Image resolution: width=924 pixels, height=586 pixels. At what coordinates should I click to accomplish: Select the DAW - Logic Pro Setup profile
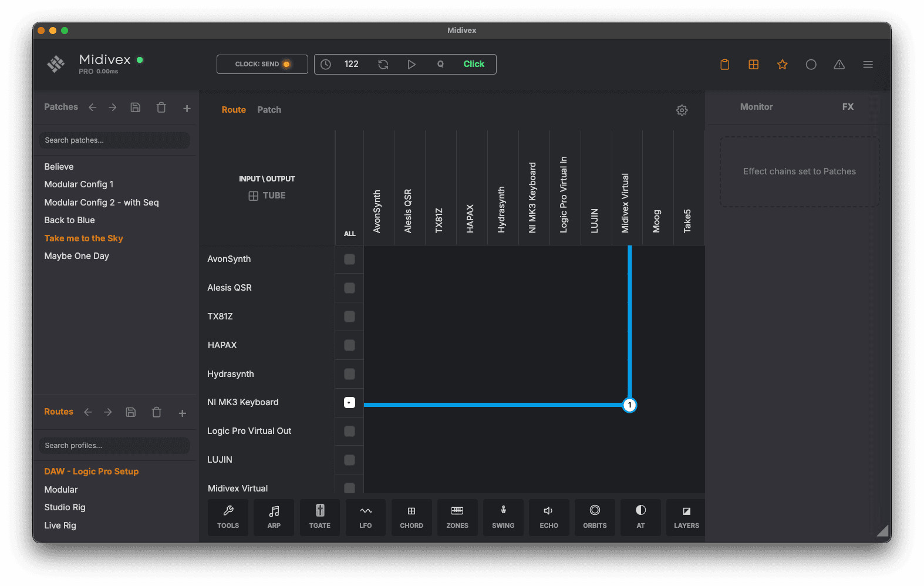pos(91,472)
